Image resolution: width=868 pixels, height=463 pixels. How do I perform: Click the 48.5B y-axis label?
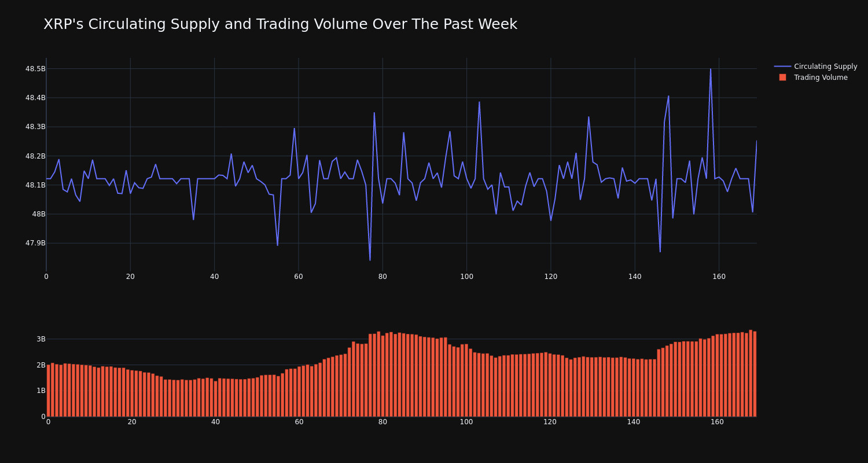[x=35, y=69]
